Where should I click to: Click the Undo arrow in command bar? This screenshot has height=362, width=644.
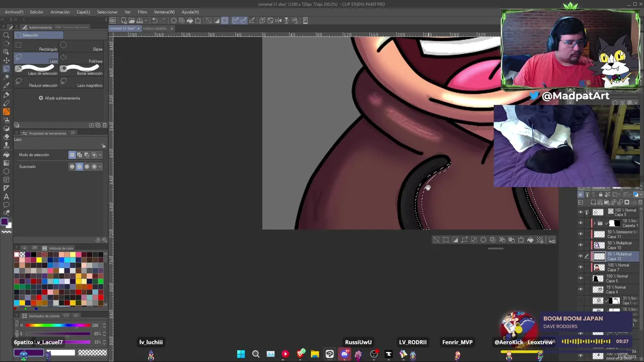(154, 21)
